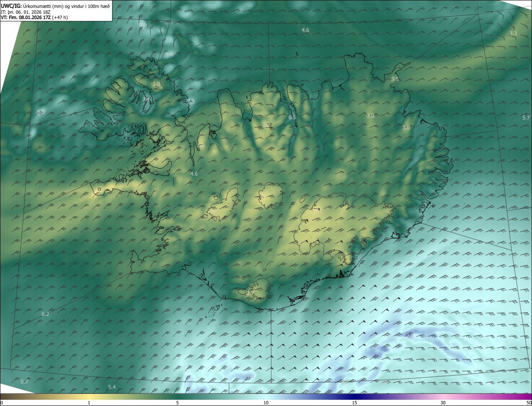Click the colour scale tick label 10

pyautogui.click(x=266, y=403)
